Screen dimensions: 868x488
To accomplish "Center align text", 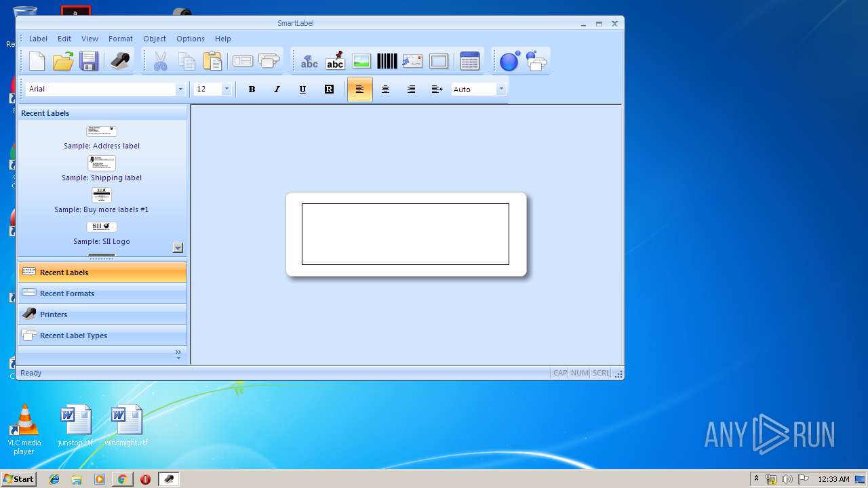I will tap(385, 89).
